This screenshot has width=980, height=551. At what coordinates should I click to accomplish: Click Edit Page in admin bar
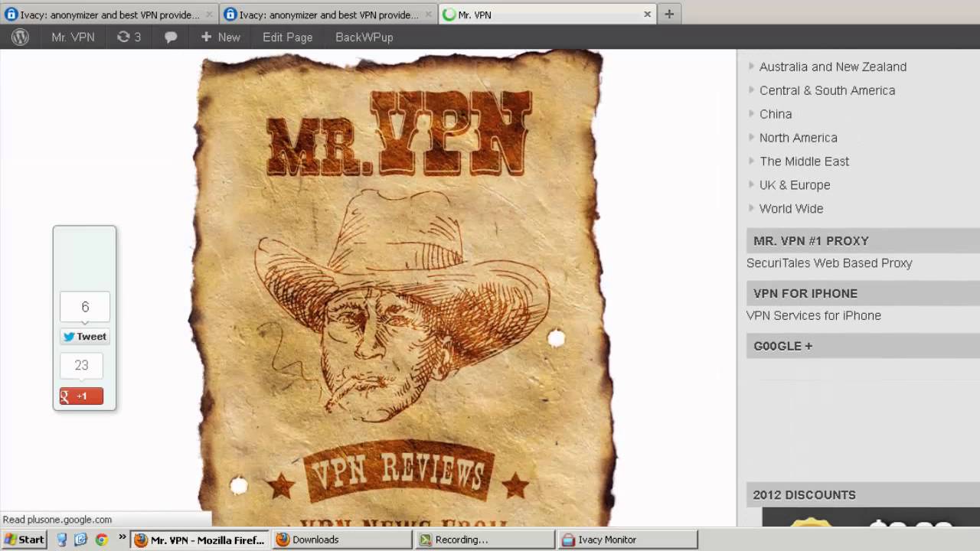pyautogui.click(x=287, y=37)
